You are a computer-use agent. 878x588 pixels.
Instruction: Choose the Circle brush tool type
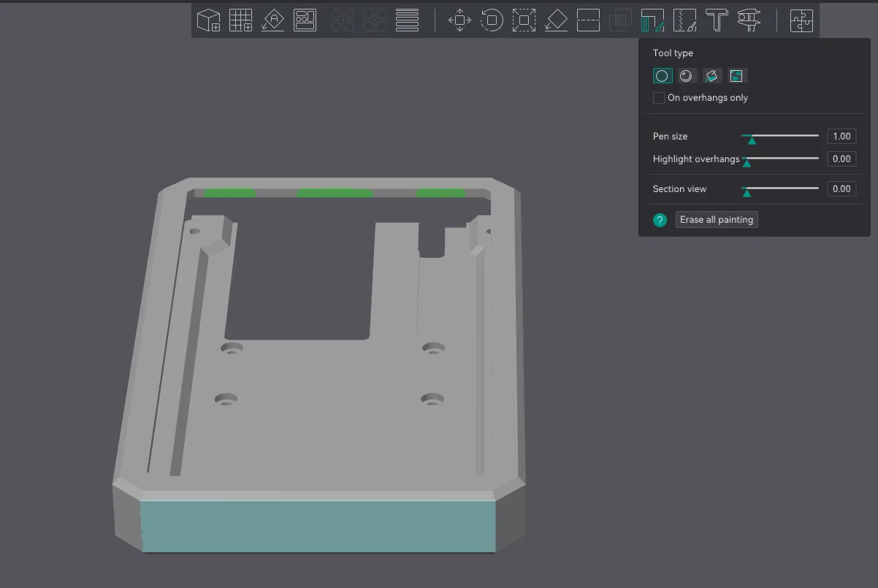tap(662, 75)
